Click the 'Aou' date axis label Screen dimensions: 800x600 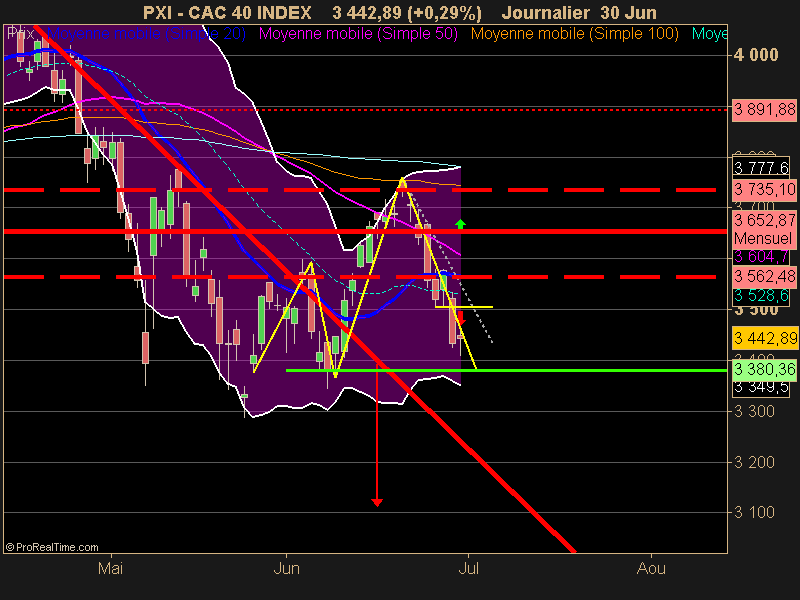651,568
